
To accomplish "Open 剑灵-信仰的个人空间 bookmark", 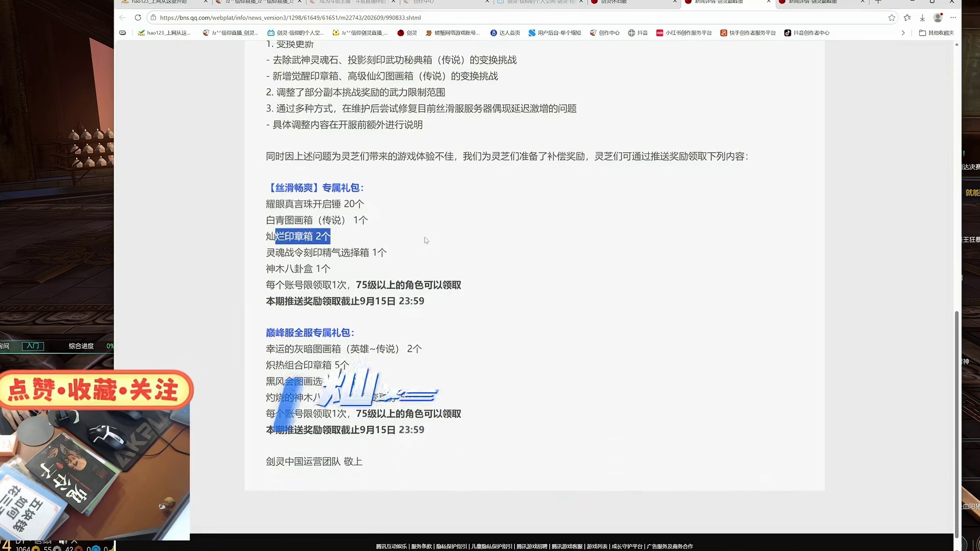I will pos(295,33).
